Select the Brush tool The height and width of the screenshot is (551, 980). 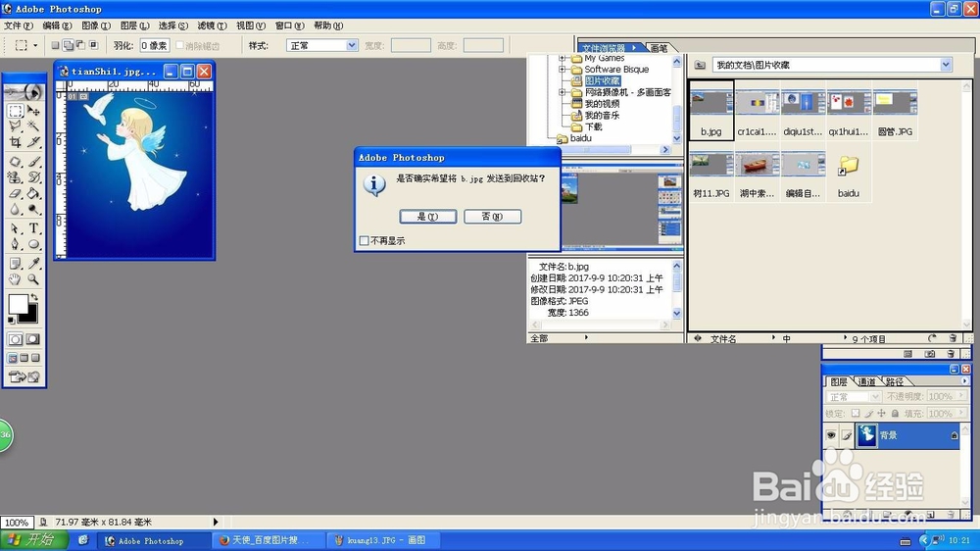(x=33, y=162)
